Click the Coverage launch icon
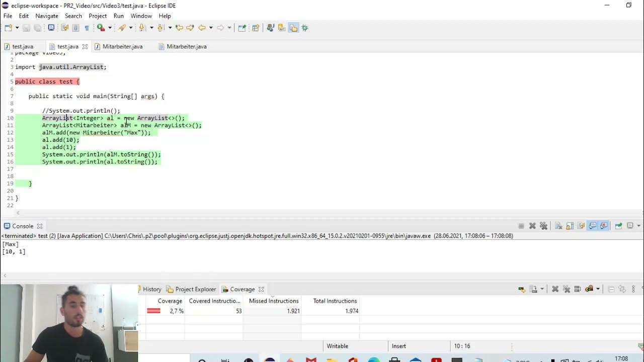This screenshot has width=644, height=362. click(101, 28)
